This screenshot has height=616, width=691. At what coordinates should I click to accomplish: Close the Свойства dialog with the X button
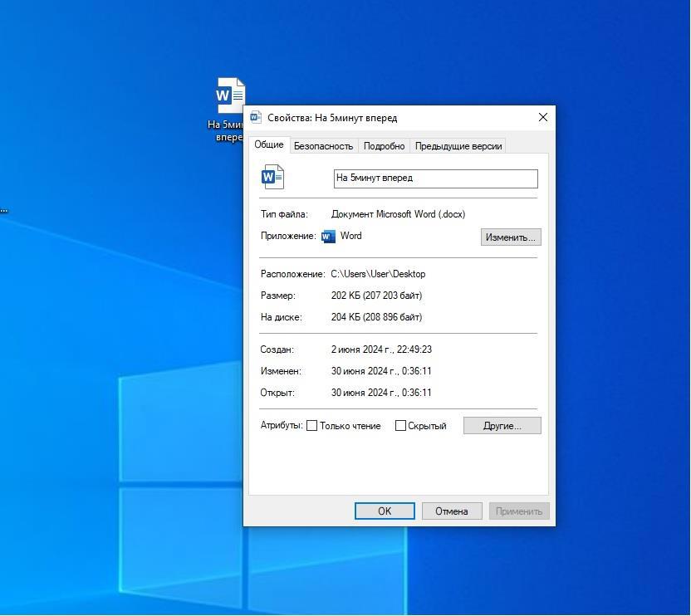point(543,118)
